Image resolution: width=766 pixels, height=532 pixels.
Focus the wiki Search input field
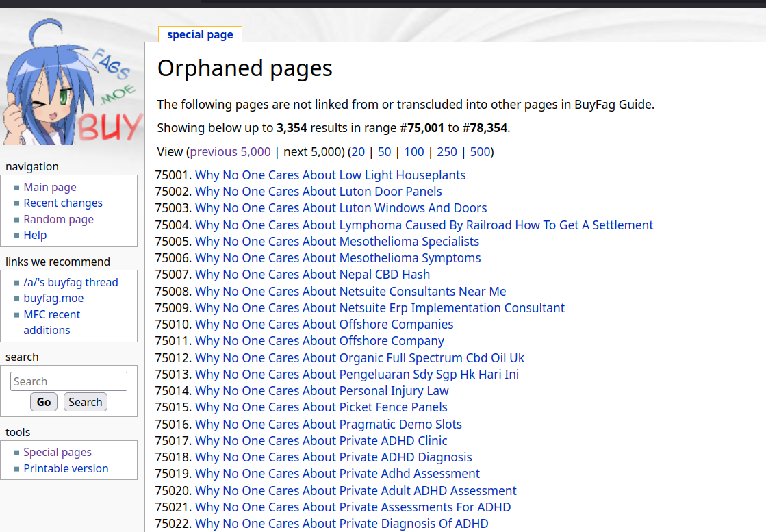[x=68, y=381]
